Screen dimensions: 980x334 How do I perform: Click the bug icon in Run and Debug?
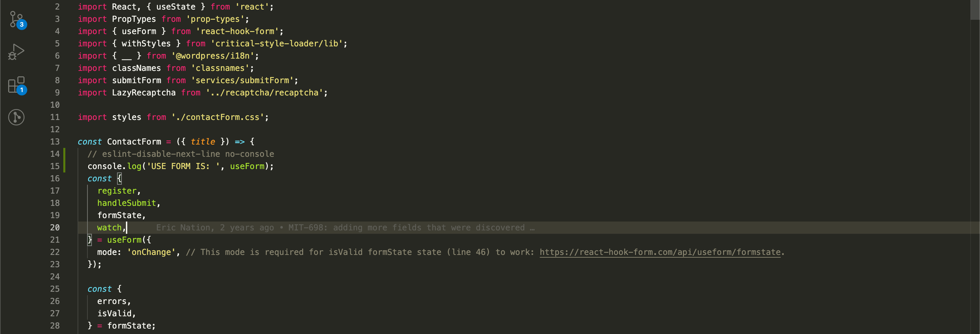[12, 56]
